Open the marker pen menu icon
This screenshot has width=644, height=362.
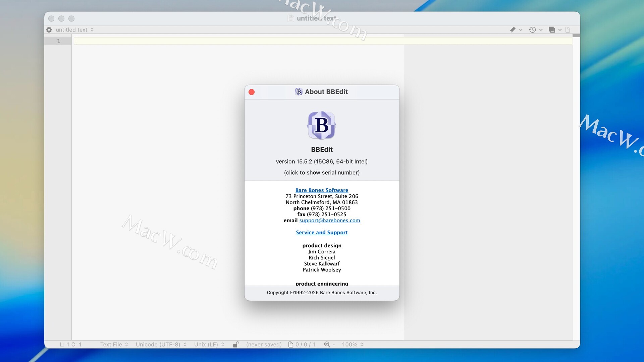(x=513, y=30)
